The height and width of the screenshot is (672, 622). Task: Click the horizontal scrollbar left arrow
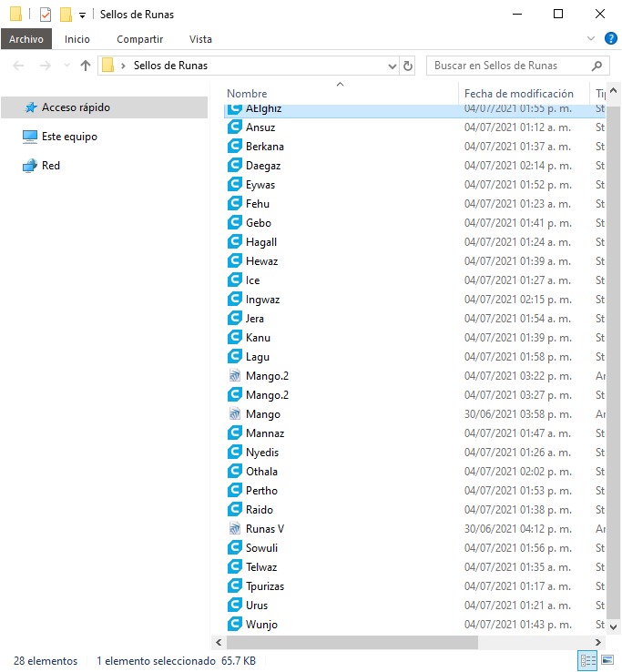[219, 642]
